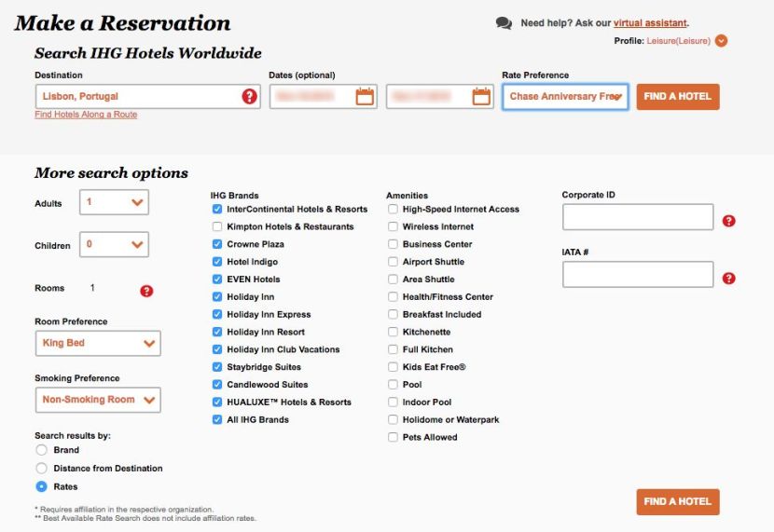Check the Kimpton Hotels & Restaurants checkbox
This screenshot has width=774, height=532.
coord(216,226)
